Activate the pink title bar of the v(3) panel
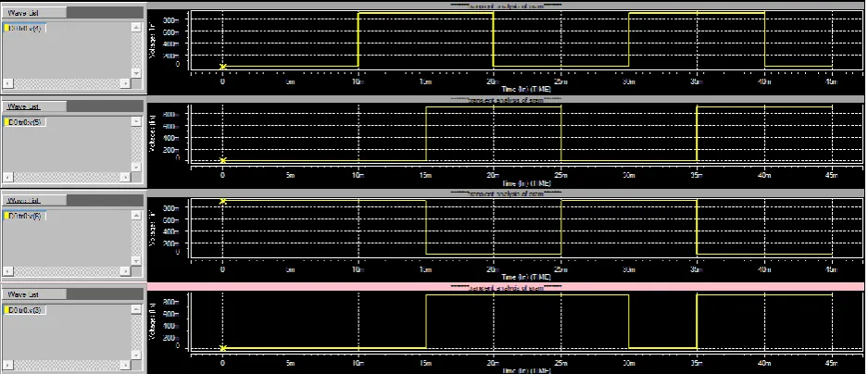The width and height of the screenshot is (868, 374). [506, 287]
